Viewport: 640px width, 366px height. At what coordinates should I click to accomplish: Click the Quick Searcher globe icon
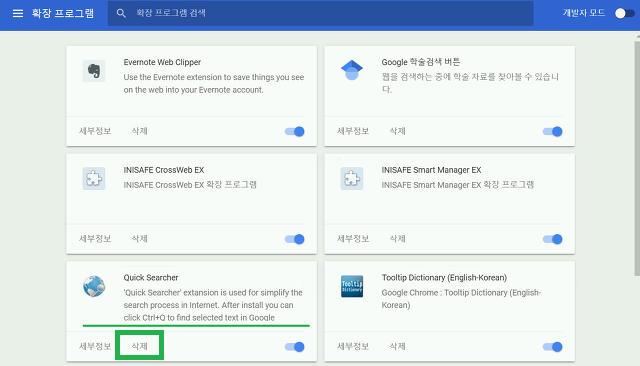[94, 286]
